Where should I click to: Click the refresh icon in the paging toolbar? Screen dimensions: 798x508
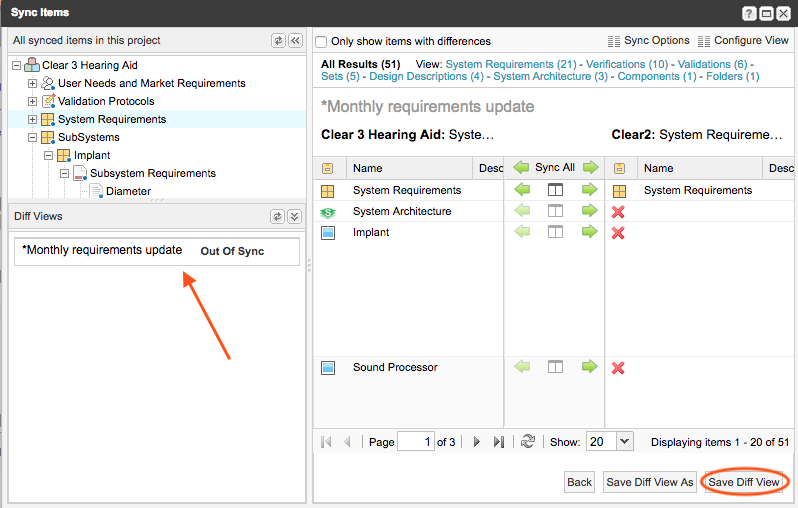coord(528,441)
